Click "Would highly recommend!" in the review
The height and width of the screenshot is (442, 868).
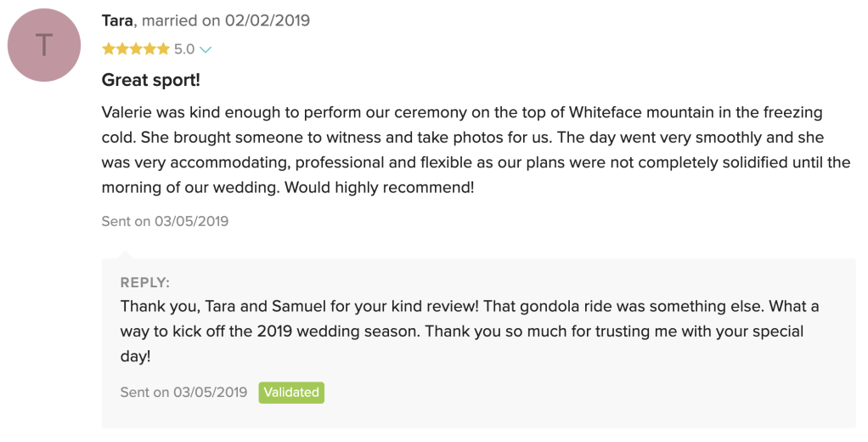(379, 187)
